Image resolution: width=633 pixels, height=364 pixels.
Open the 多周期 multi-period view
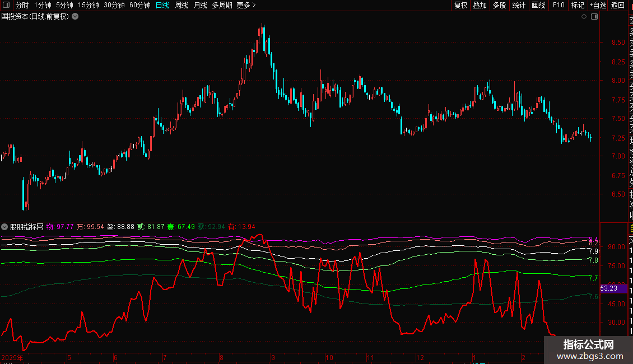click(x=222, y=5)
